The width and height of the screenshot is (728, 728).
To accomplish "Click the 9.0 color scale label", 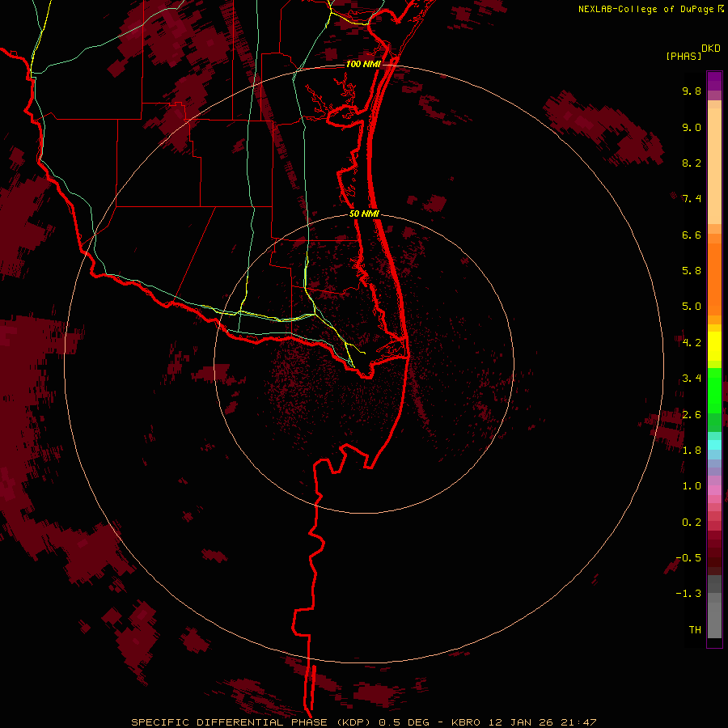I will click(692, 127).
